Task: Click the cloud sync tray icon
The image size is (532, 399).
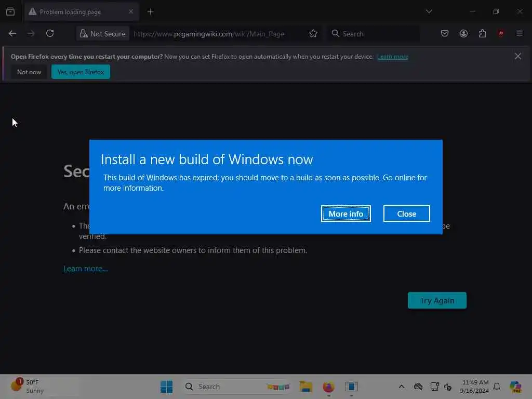Action: click(418, 387)
